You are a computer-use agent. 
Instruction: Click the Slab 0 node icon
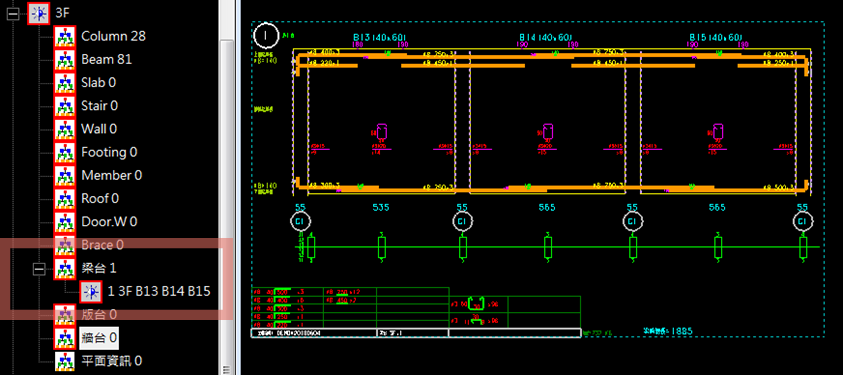pyautogui.click(x=65, y=83)
